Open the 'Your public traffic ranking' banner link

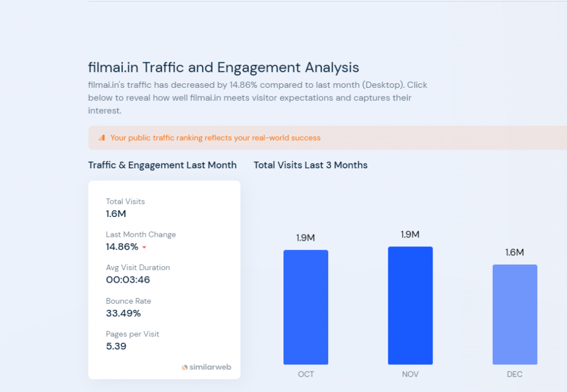(x=215, y=138)
